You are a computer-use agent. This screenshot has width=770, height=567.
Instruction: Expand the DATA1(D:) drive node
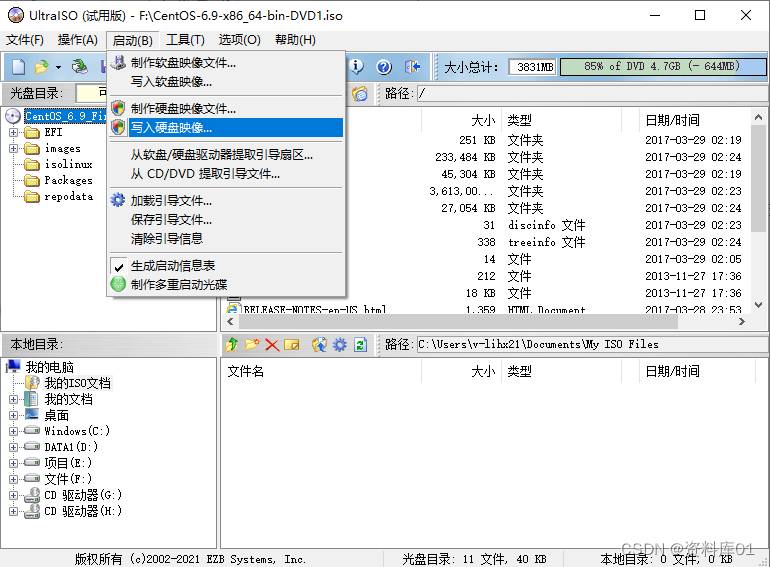click(x=13, y=447)
